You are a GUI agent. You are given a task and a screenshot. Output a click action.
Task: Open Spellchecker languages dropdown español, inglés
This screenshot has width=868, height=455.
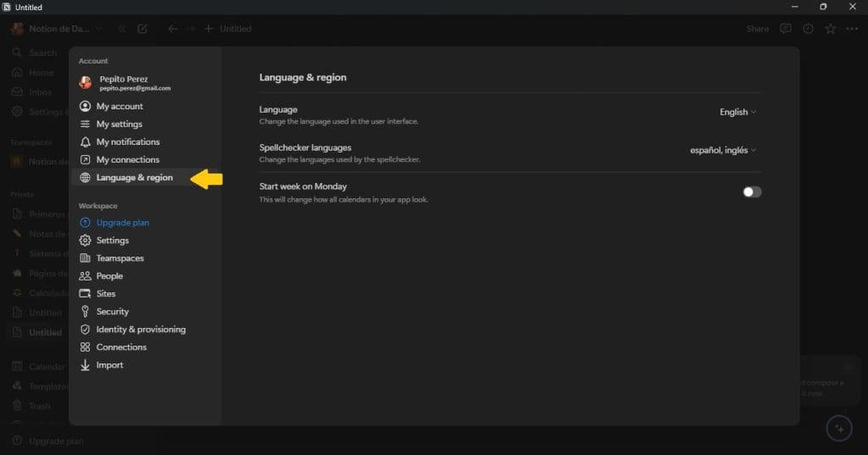(722, 150)
